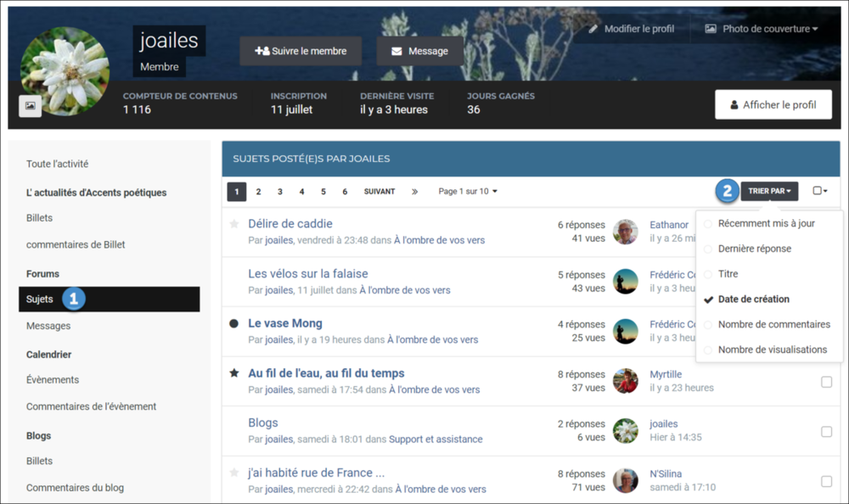Click the Afficher le profil button

772,105
